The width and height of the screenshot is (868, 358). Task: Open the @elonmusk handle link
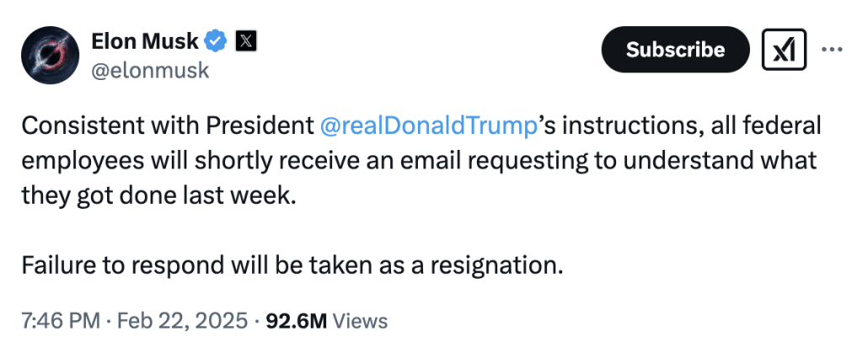click(x=148, y=70)
